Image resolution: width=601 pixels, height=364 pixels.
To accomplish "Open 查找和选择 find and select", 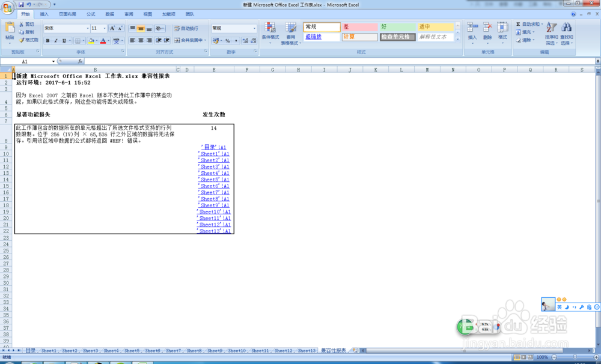I will pos(567,33).
